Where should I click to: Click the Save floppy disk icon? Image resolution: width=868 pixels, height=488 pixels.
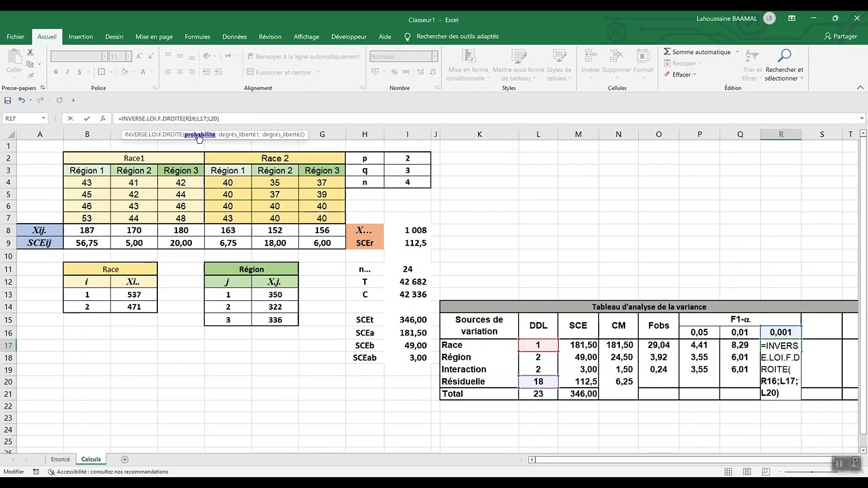point(7,100)
